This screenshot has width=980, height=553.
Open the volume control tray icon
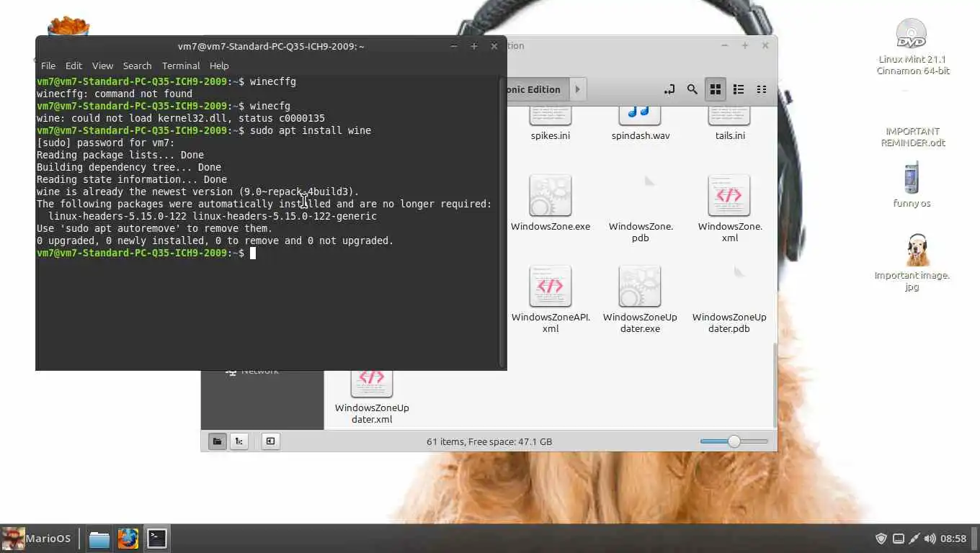tap(930, 539)
